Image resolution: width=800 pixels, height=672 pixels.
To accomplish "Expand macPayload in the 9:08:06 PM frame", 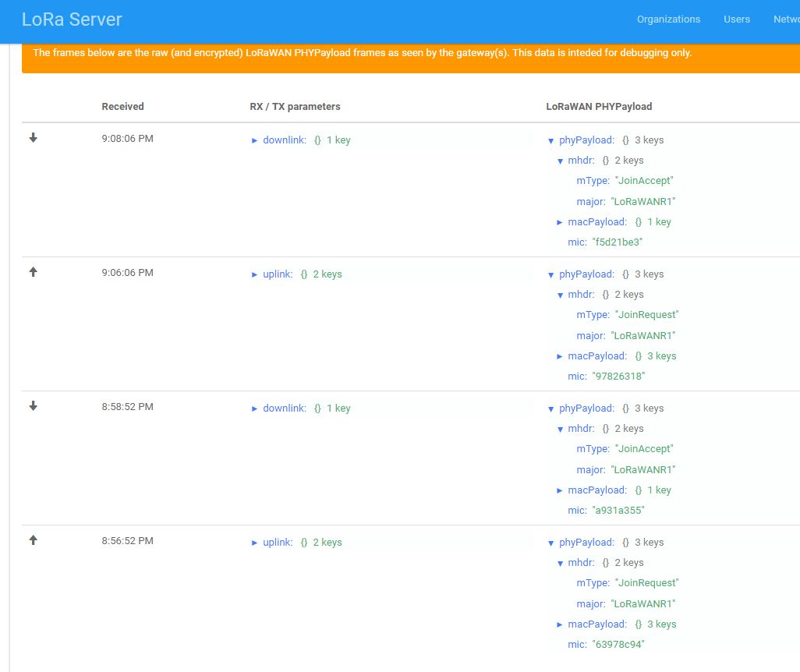I will coord(560,222).
